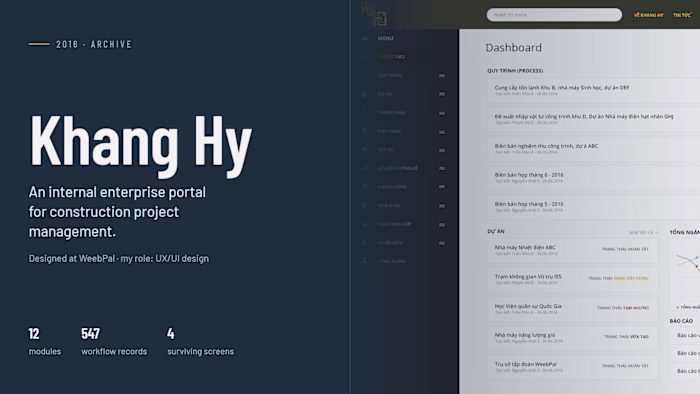Screen dimensions: 700x394
Task: Open the Quy Trình menu item
Action: 390,75
